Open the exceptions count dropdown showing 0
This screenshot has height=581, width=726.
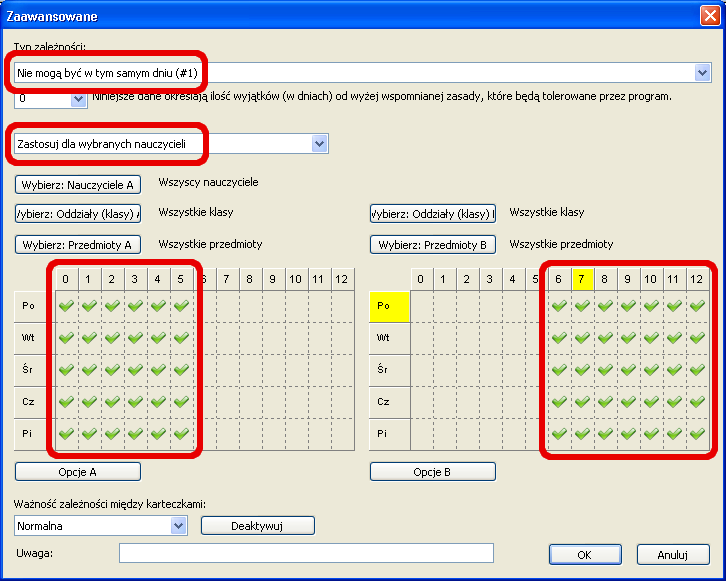pyautogui.click(x=79, y=99)
